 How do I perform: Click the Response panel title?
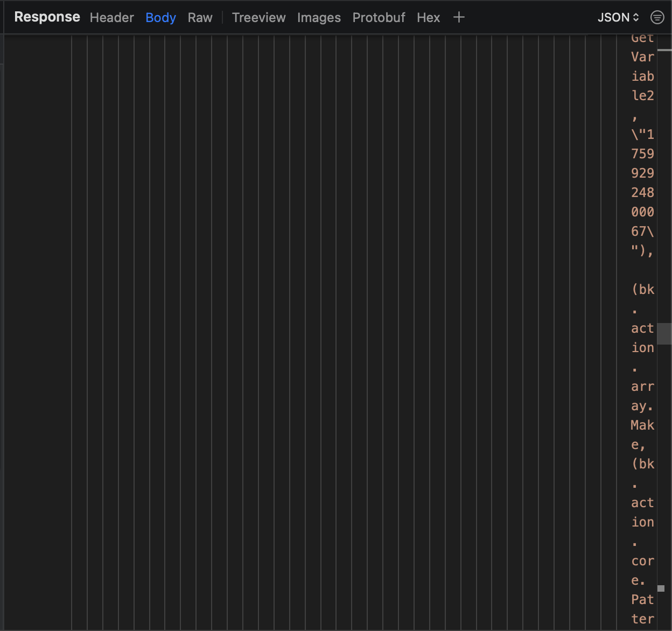[47, 17]
